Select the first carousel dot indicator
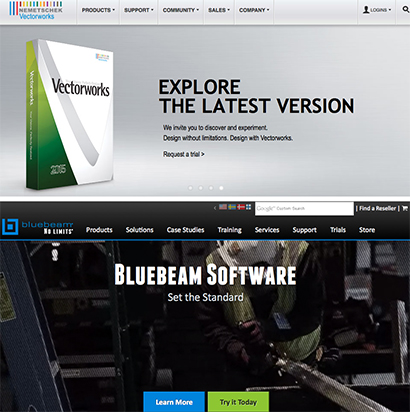 coord(190,188)
